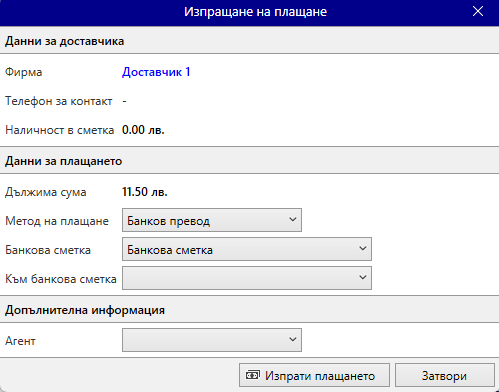The image size is (499, 392).
Task: Open the Доставчик 1 supplier link
Action: click(x=156, y=72)
